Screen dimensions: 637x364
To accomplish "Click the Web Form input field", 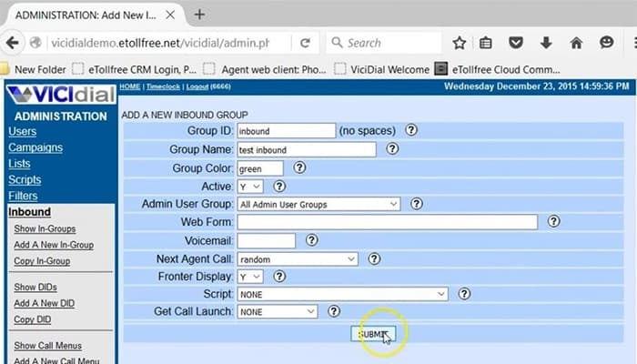I will click(387, 222).
